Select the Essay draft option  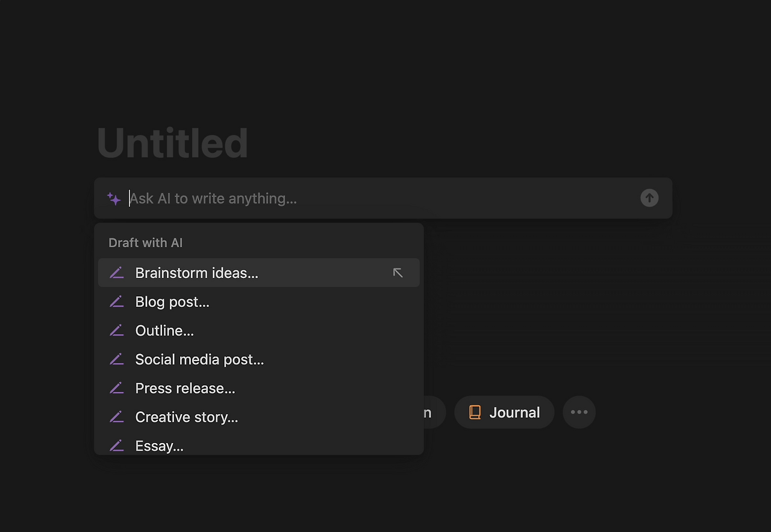pyautogui.click(x=159, y=446)
